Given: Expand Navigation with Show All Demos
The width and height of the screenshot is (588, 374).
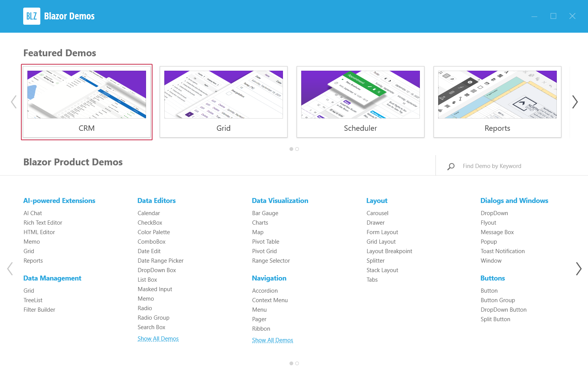Looking at the screenshot, I should pyautogui.click(x=272, y=340).
